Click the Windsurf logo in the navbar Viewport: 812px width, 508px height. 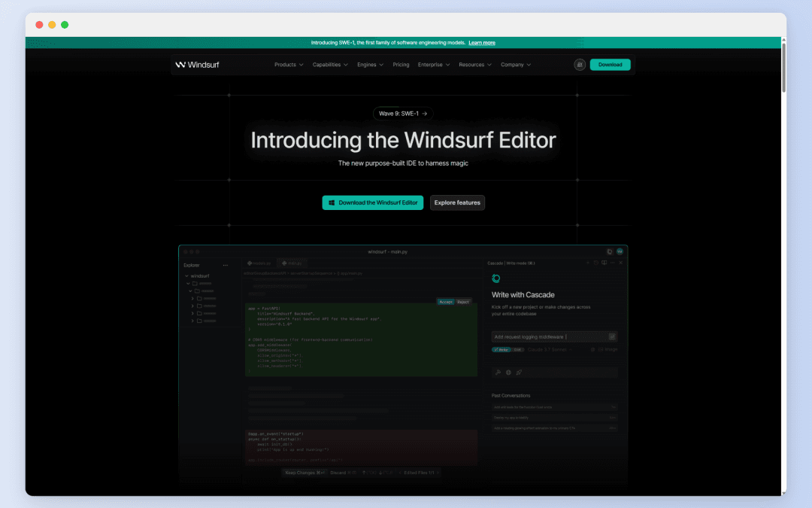[197, 65]
